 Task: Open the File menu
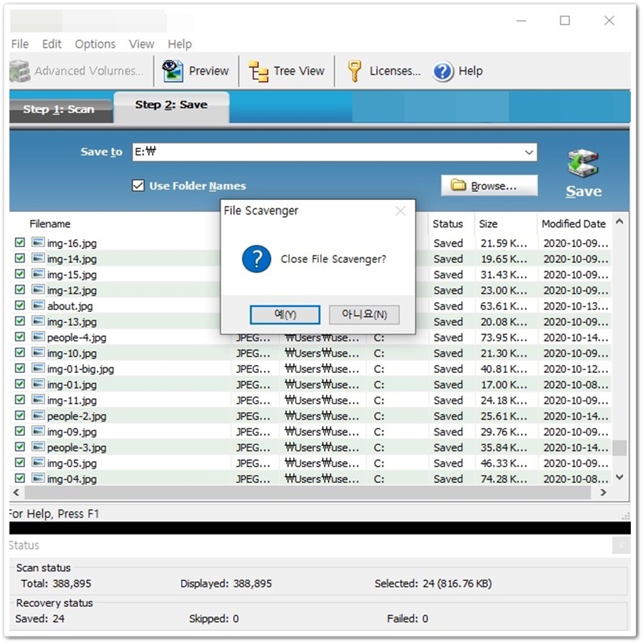point(20,44)
